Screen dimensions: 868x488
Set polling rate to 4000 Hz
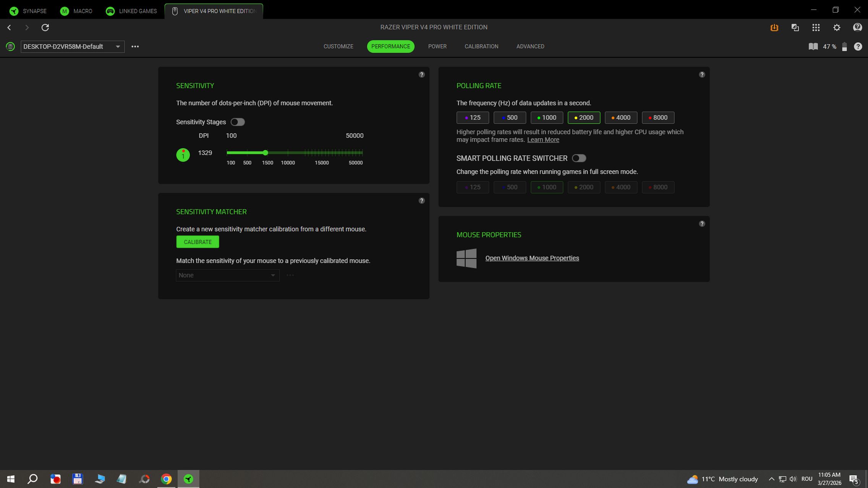pyautogui.click(x=620, y=118)
